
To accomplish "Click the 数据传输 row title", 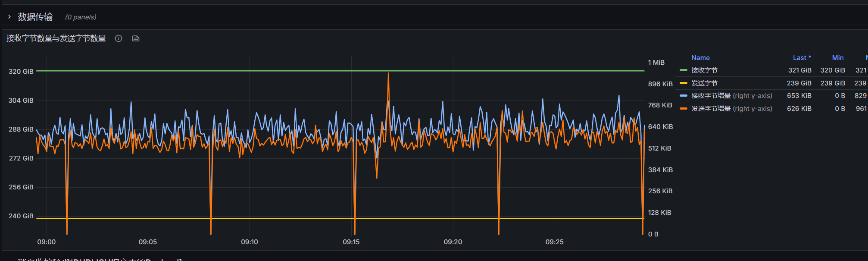I will coord(35,17).
